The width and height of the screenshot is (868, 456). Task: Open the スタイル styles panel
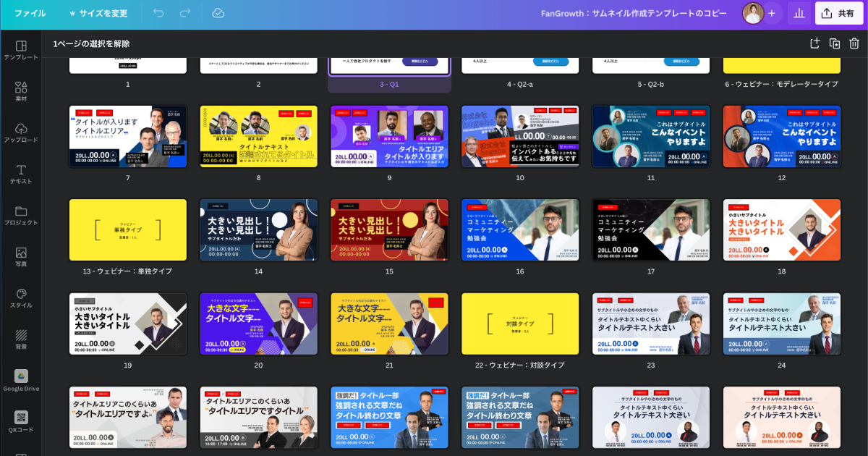[21, 298]
